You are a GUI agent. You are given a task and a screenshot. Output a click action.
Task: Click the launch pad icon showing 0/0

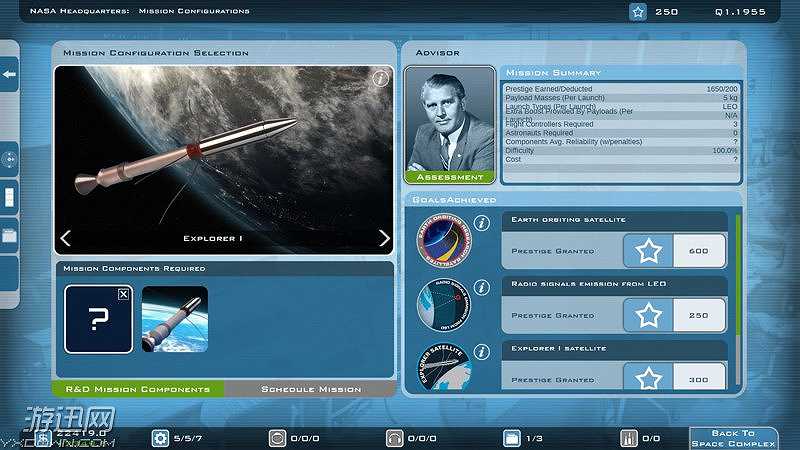pyautogui.click(x=629, y=438)
